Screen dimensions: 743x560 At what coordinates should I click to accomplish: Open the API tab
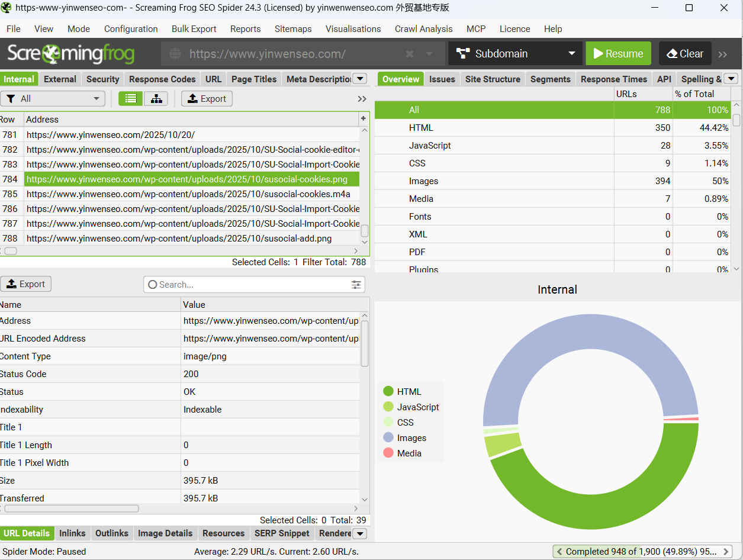[x=664, y=79]
